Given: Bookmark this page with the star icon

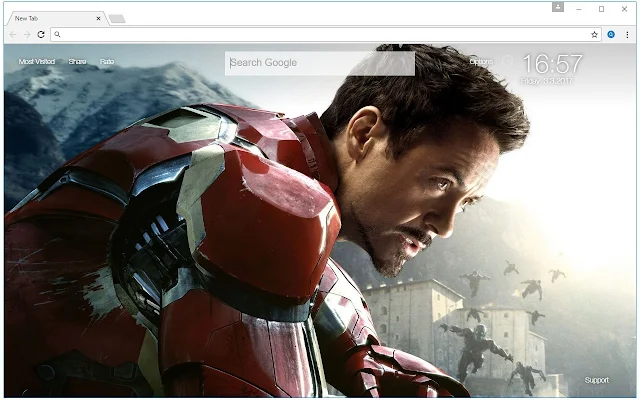Looking at the screenshot, I should 594,35.
